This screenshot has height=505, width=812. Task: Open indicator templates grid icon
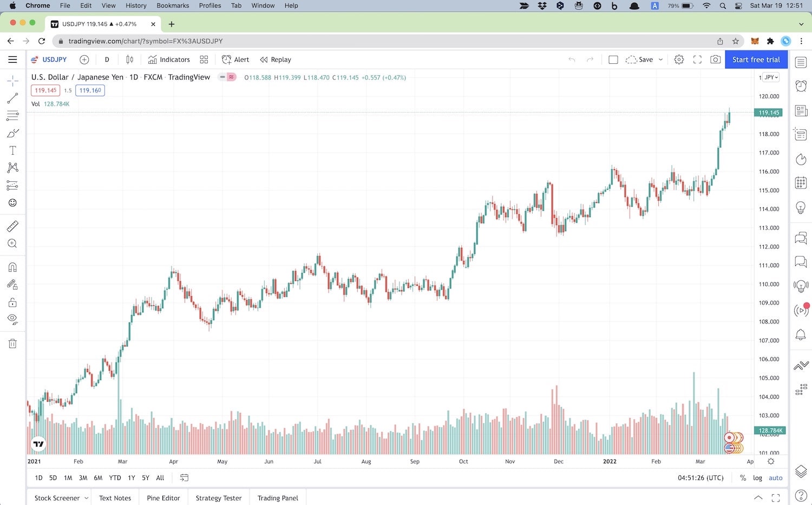pyautogui.click(x=204, y=60)
